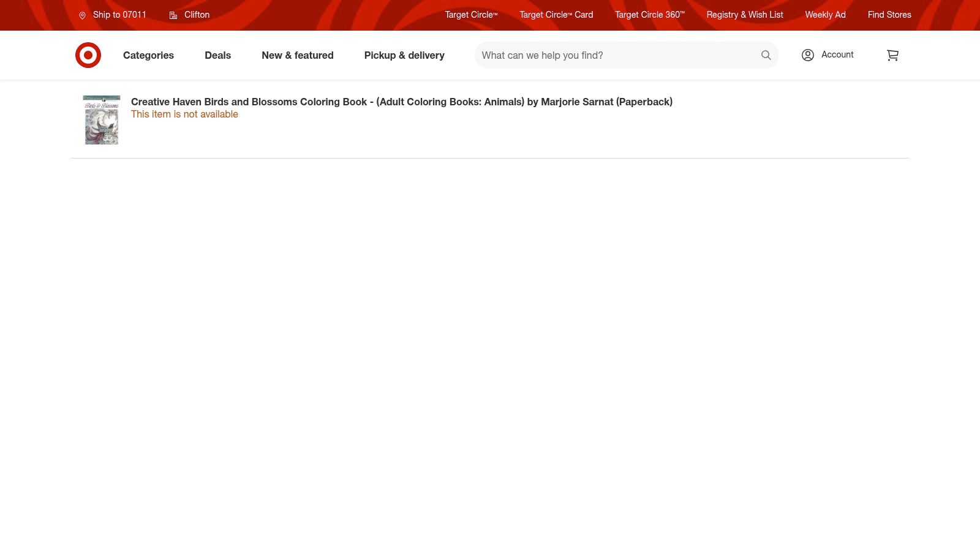980x551 pixels.
Task: Click the Account profile avatar icon
Action: pyautogui.click(x=807, y=54)
